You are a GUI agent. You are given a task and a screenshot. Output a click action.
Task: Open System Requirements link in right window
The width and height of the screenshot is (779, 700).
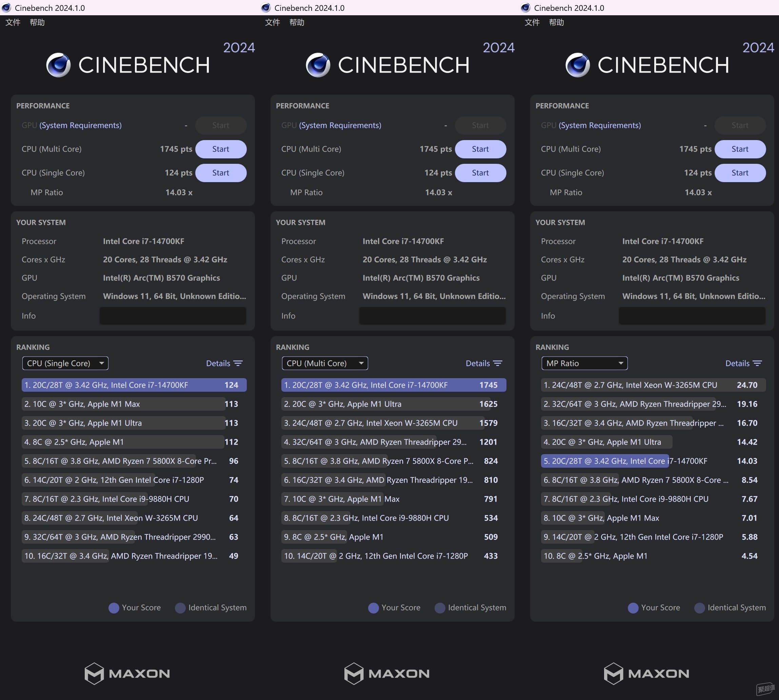pyautogui.click(x=599, y=125)
